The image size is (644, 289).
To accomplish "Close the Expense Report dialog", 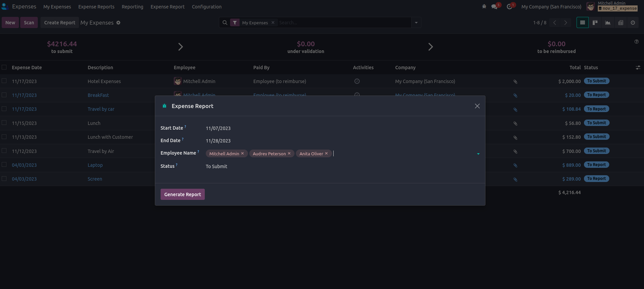I will (477, 106).
